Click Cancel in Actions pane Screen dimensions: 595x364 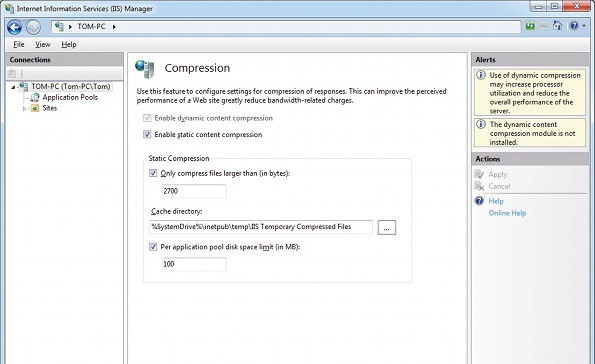coord(499,186)
